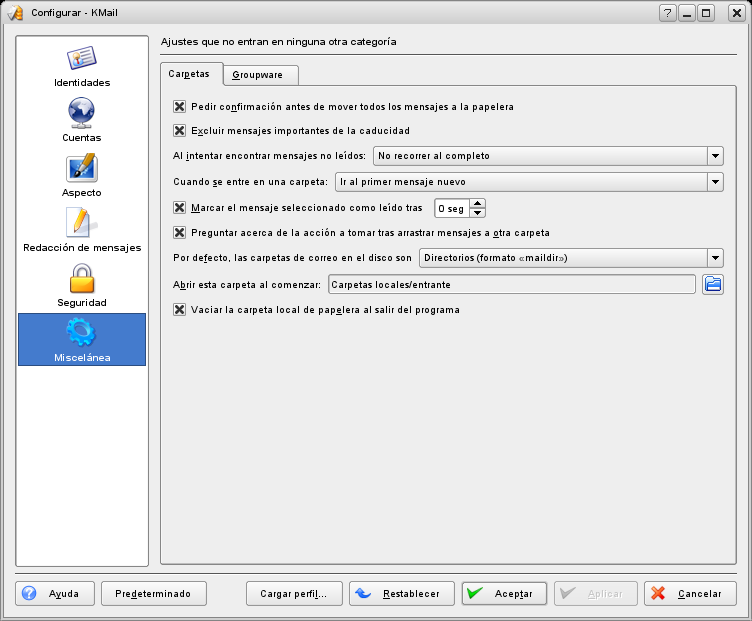Select the Redacción de mensajes icon
The image size is (752, 621).
[82, 222]
